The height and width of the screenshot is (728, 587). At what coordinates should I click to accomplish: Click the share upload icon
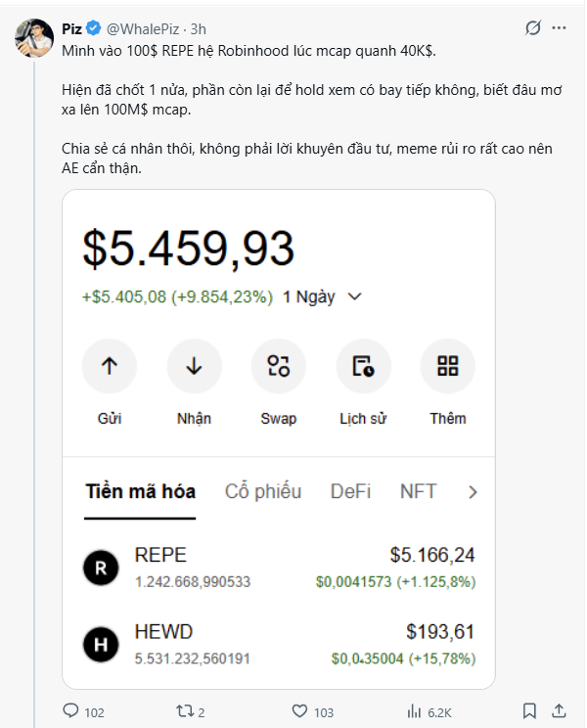[560, 710]
